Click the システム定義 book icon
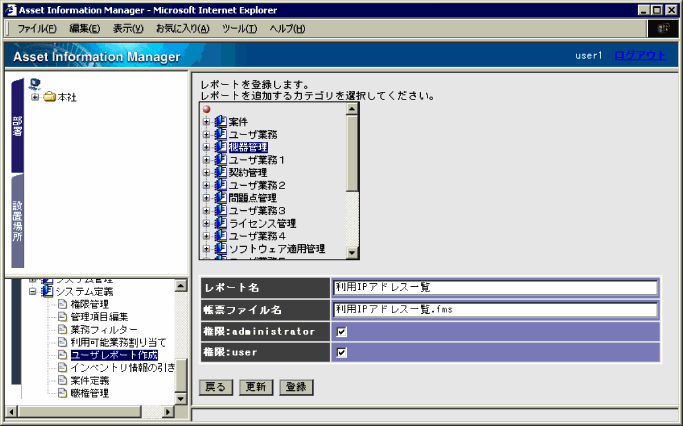Image resolution: width=683 pixels, height=426 pixels. tap(47, 291)
